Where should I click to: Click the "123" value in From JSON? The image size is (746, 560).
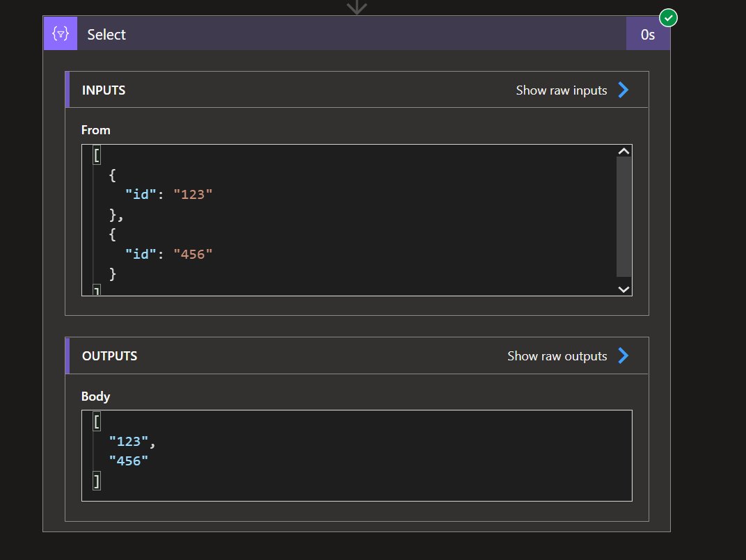pyautogui.click(x=193, y=194)
